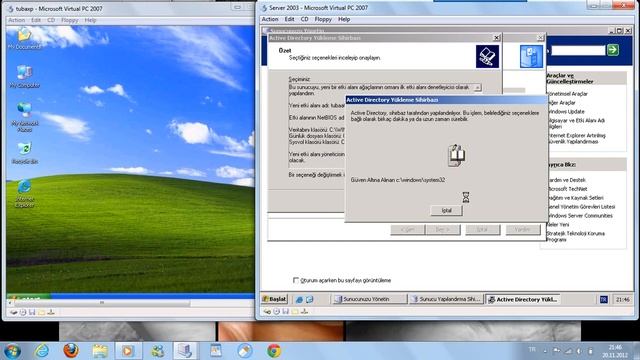Click horizontal scrollbar in tubaxp window
Screen dimensions: 640x360
pos(101,303)
